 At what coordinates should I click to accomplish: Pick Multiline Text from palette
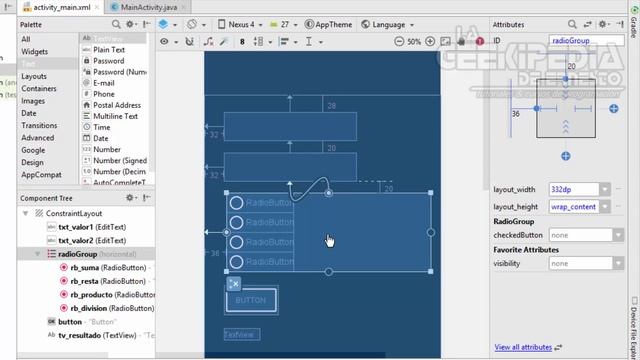click(115, 116)
